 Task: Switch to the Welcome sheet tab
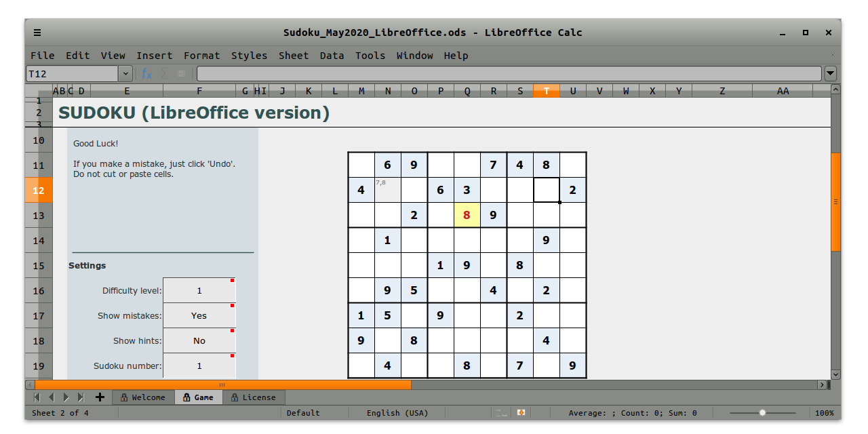(x=143, y=397)
